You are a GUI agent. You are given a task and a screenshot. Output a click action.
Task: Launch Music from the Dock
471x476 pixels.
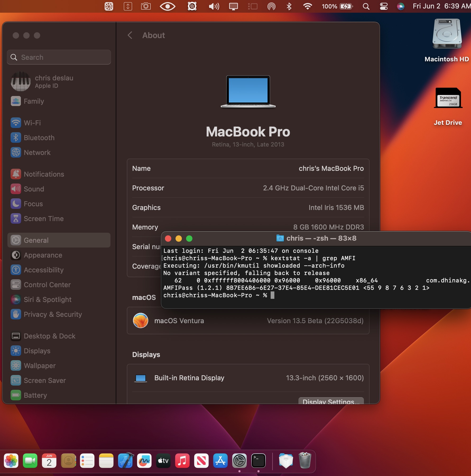(x=182, y=461)
